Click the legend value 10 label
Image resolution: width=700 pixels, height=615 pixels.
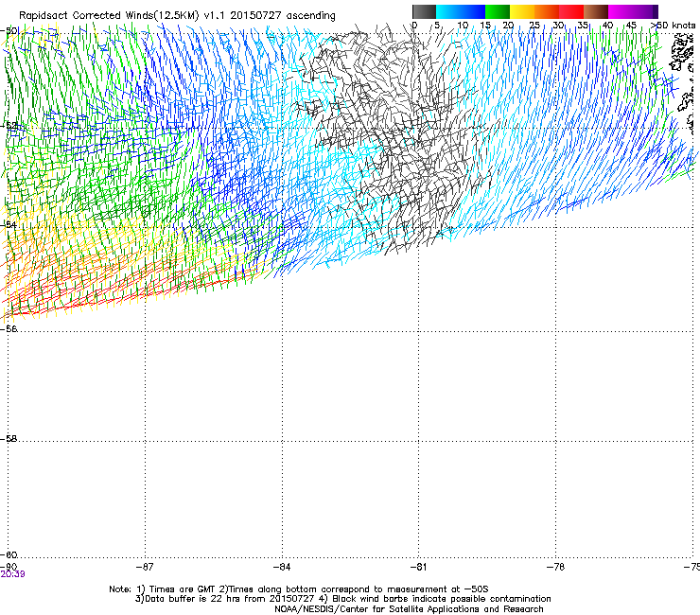pyautogui.click(x=463, y=25)
